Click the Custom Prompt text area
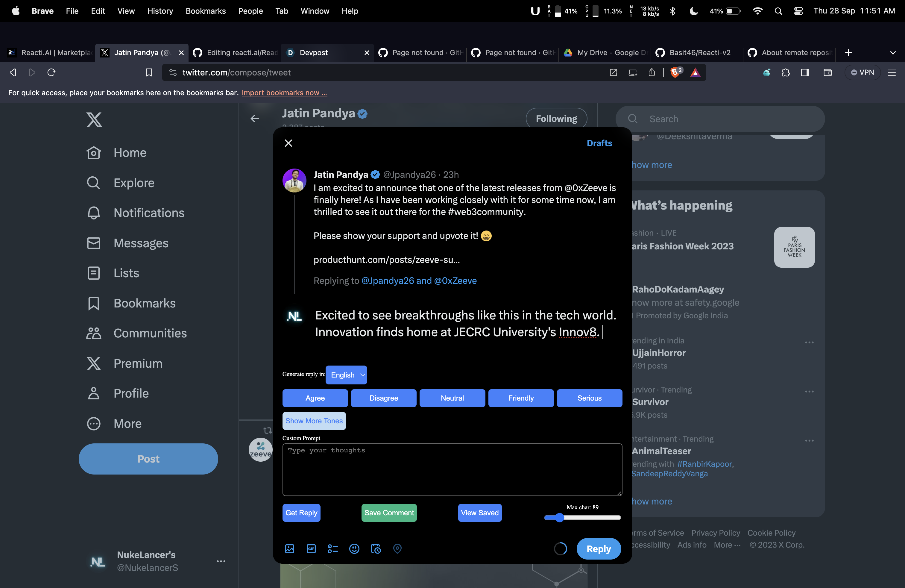The image size is (905, 588). [452, 469]
